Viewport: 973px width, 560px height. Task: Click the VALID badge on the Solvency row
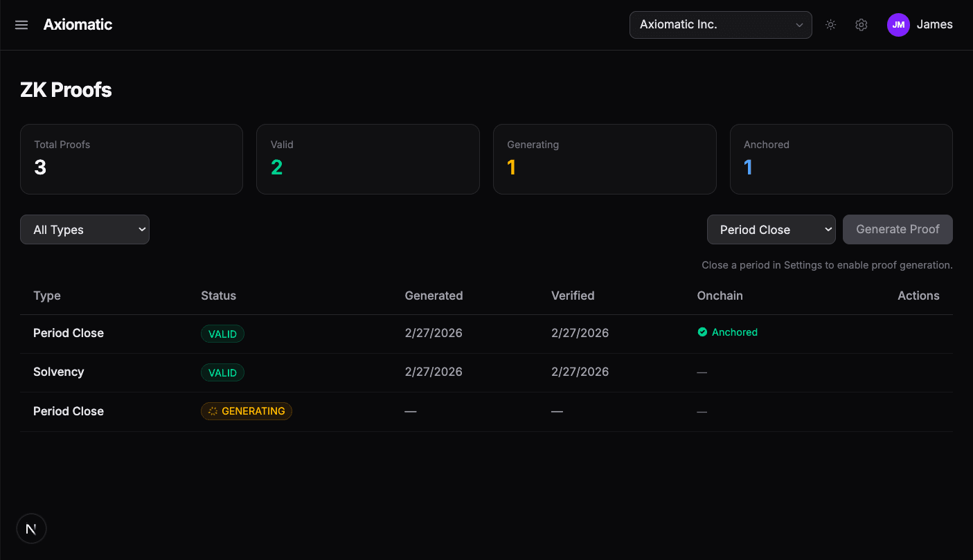(222, 372)
